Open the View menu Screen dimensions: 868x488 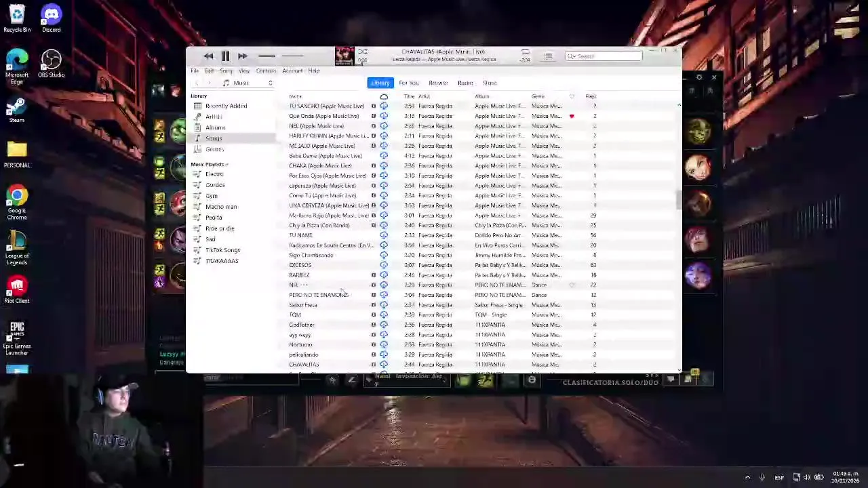click(244, 70)
